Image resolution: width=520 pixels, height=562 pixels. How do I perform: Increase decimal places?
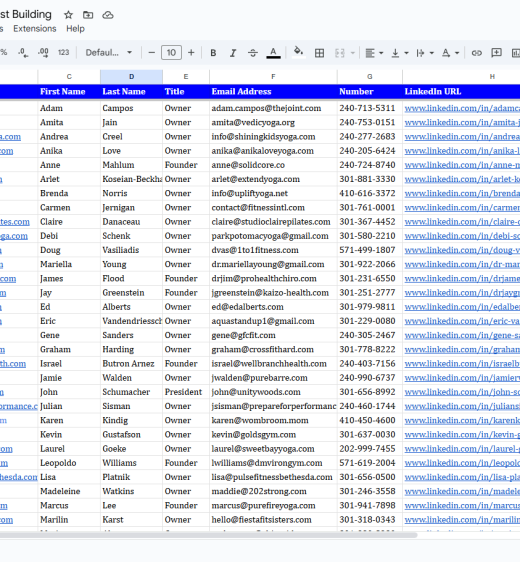tap(43, 53)
